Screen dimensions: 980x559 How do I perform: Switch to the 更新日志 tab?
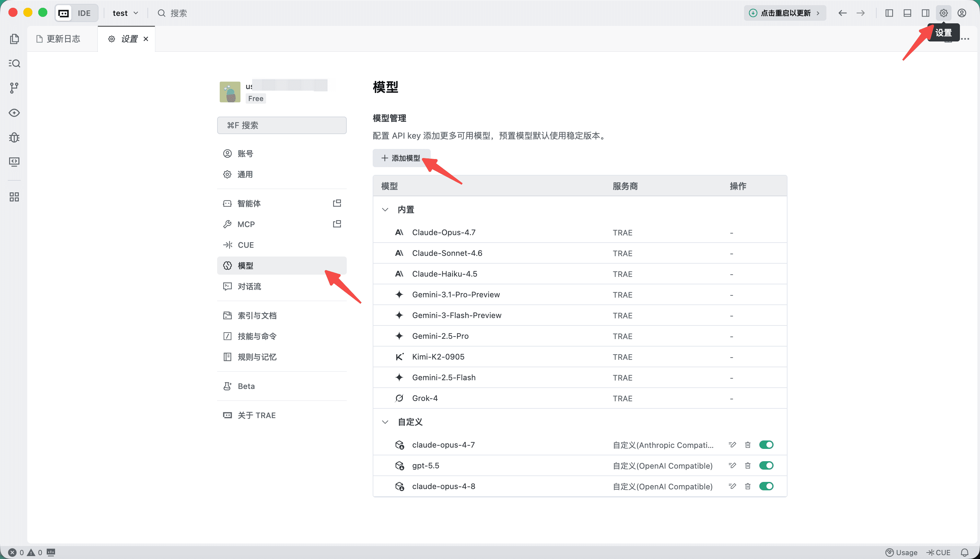pyautogui.click(x=63, y=39)
